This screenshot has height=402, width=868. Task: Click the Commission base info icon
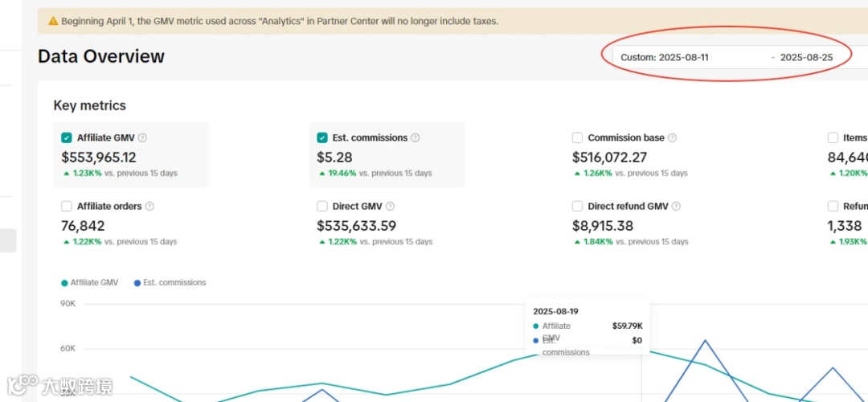(x=672, y=137)
